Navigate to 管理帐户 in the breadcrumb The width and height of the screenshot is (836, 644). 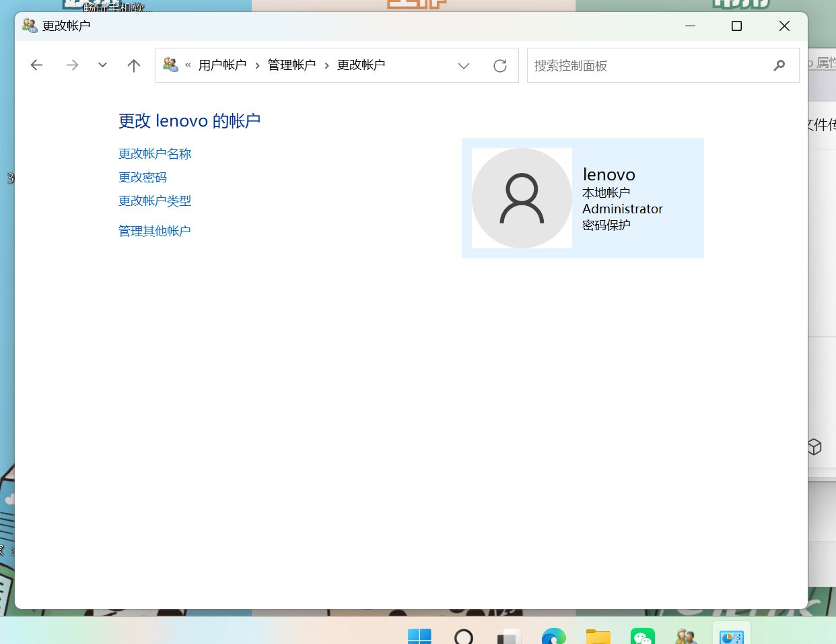point(291,65)
